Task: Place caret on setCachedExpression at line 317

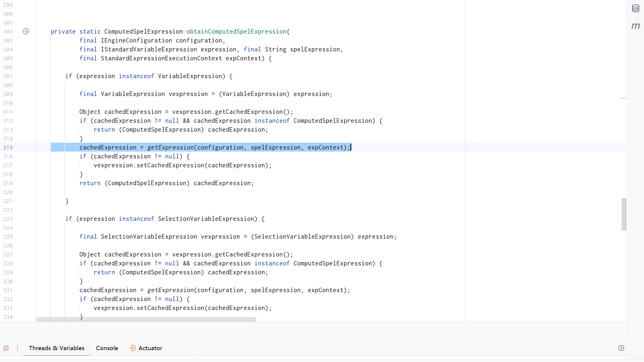Action: (170, 165)
